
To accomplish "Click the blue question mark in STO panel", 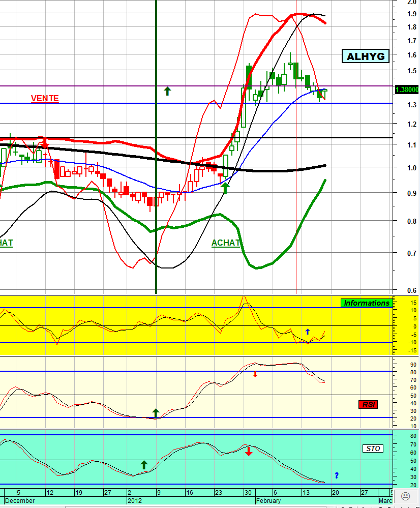I will tap(337, 475).
